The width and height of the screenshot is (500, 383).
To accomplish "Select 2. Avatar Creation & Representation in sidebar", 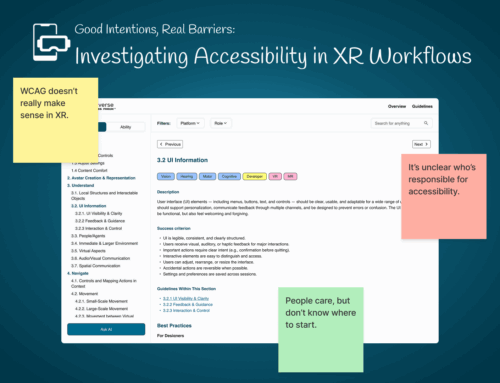I will [x=101, y=178].
